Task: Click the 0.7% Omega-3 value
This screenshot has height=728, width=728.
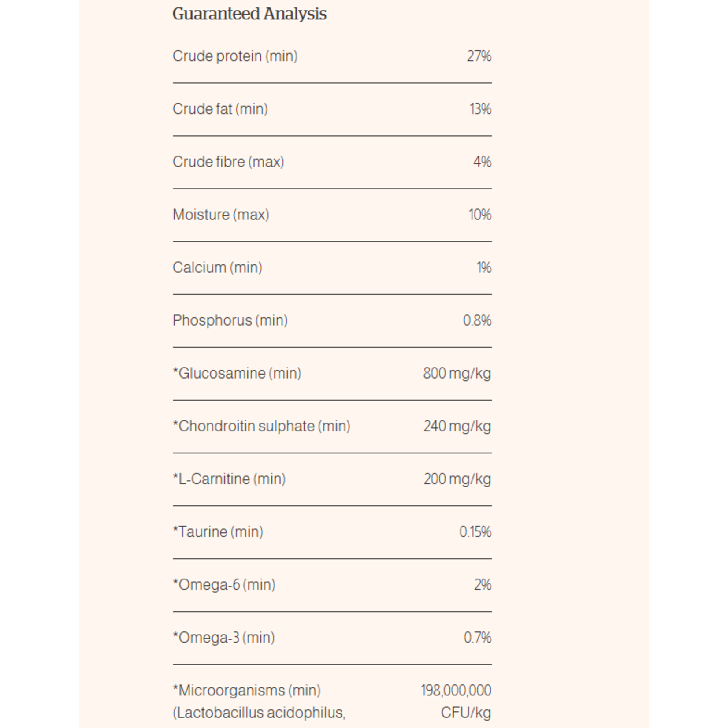Action: (x=478, y=638)
